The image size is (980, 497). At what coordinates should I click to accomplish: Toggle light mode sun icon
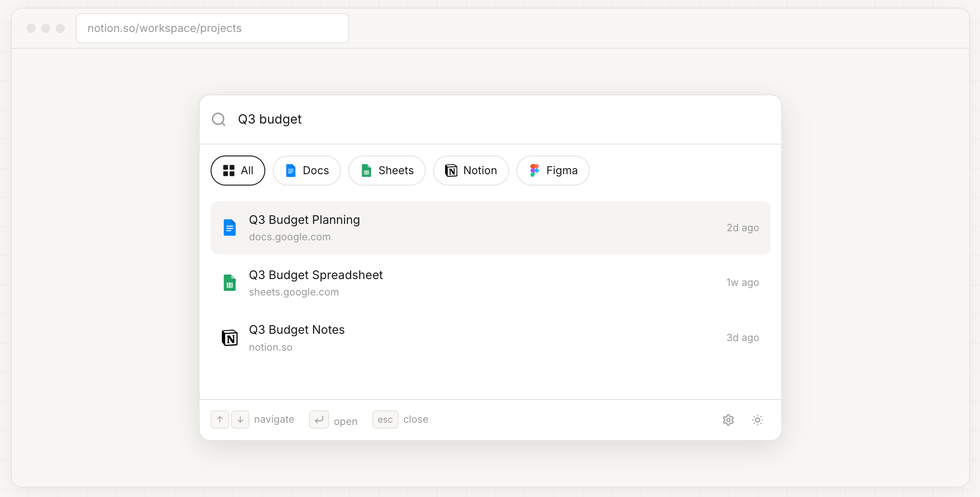[x=758, y=420]
